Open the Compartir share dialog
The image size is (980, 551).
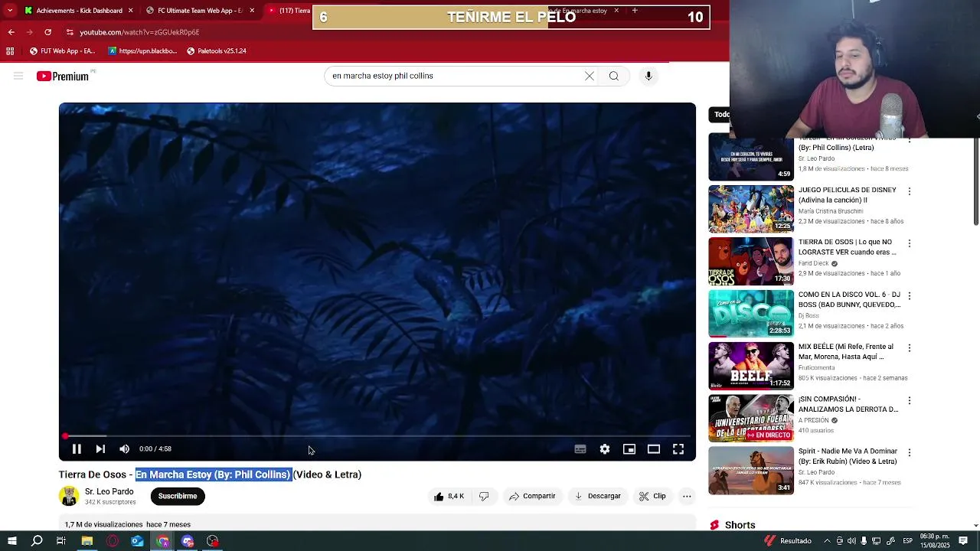(x=532, y=496)
